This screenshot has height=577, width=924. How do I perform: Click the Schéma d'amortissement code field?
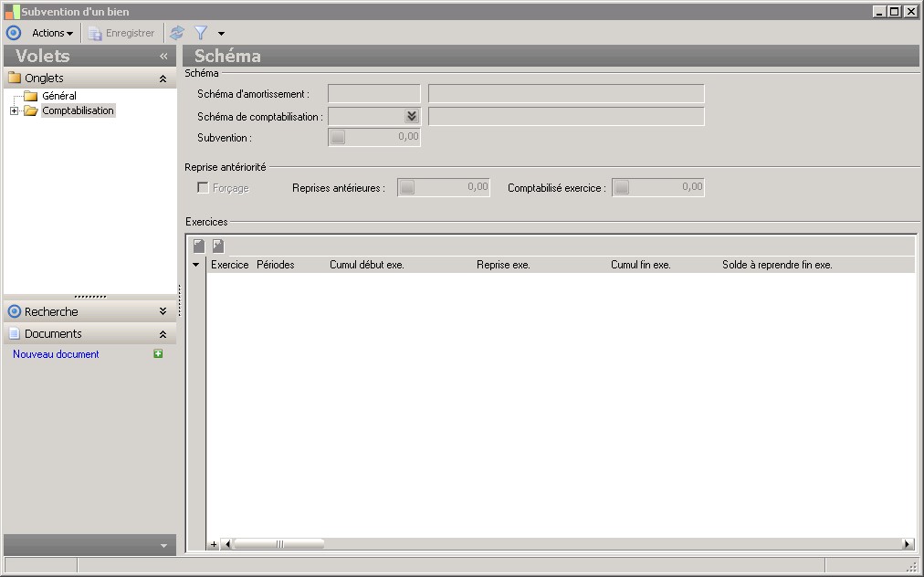coord(373,94)
